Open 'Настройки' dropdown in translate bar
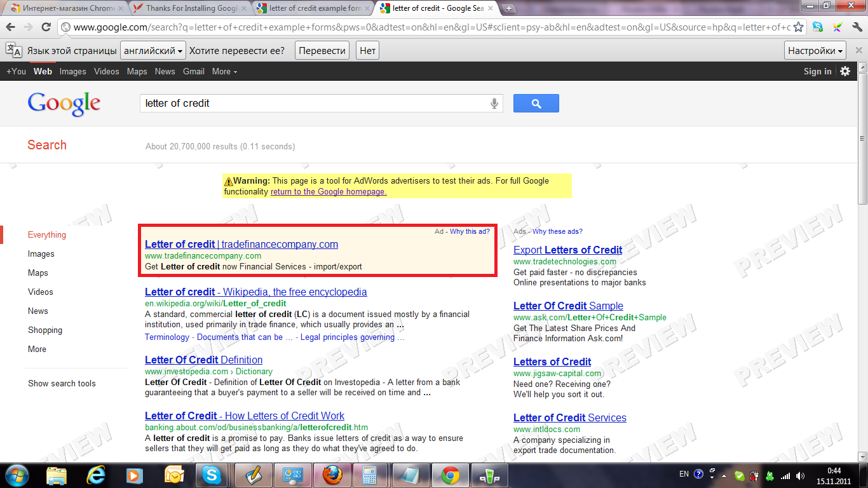Image resolution: width=868 pixels, height=488 pixels. tap(816, 51)
